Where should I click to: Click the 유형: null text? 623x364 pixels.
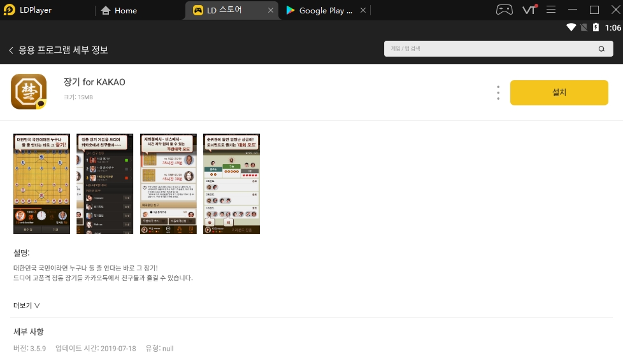tap(160, 349)
